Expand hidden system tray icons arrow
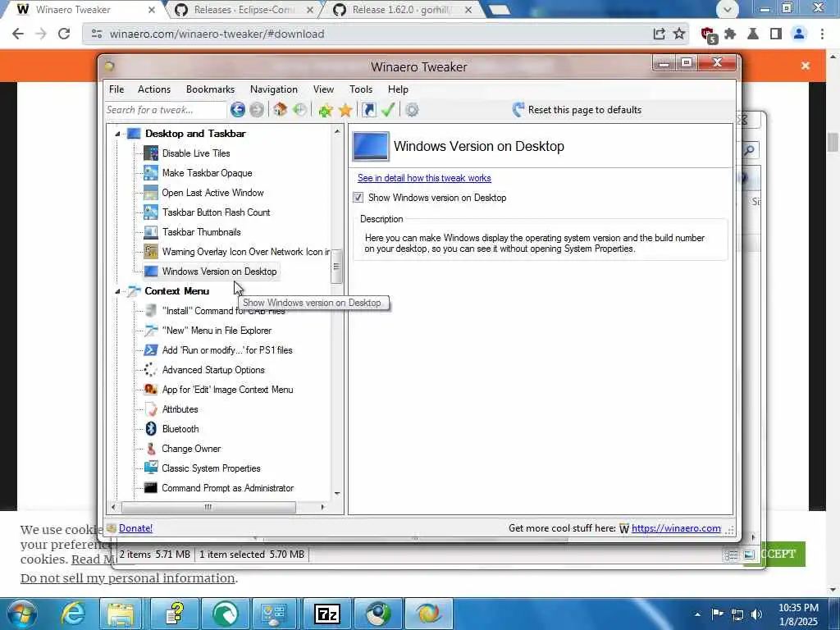Viewport: 840px width, 630px height. [697, 614]
